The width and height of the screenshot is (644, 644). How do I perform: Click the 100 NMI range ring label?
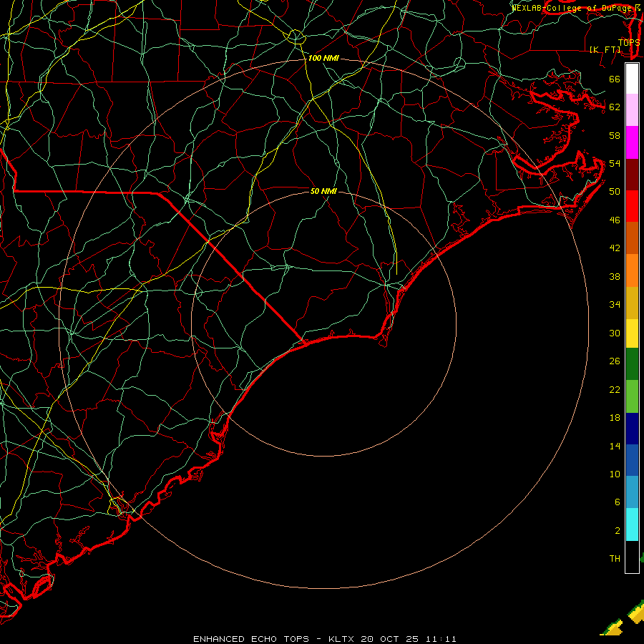click(323, 58)
